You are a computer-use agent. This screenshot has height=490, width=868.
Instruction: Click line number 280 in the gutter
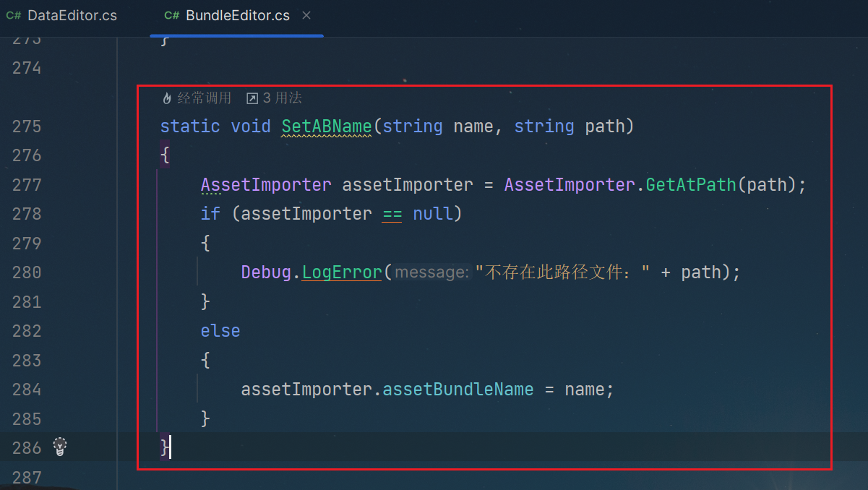click(27, 272)
